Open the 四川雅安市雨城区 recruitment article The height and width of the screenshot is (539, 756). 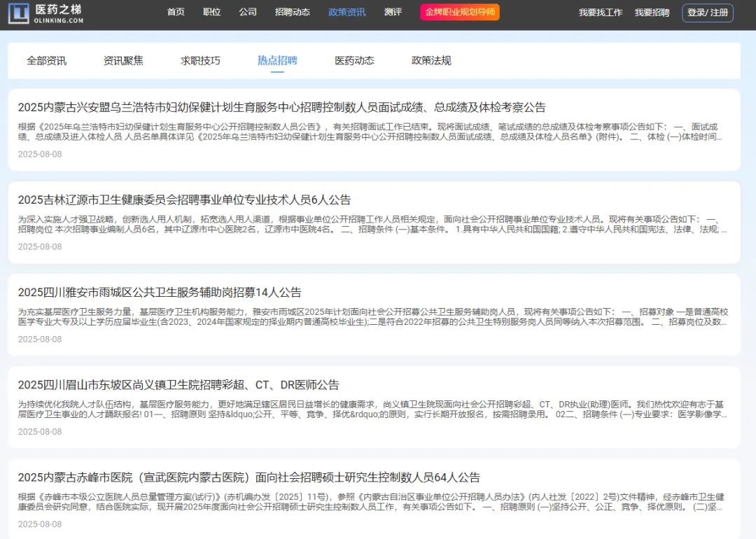click(x=160, y=292)
